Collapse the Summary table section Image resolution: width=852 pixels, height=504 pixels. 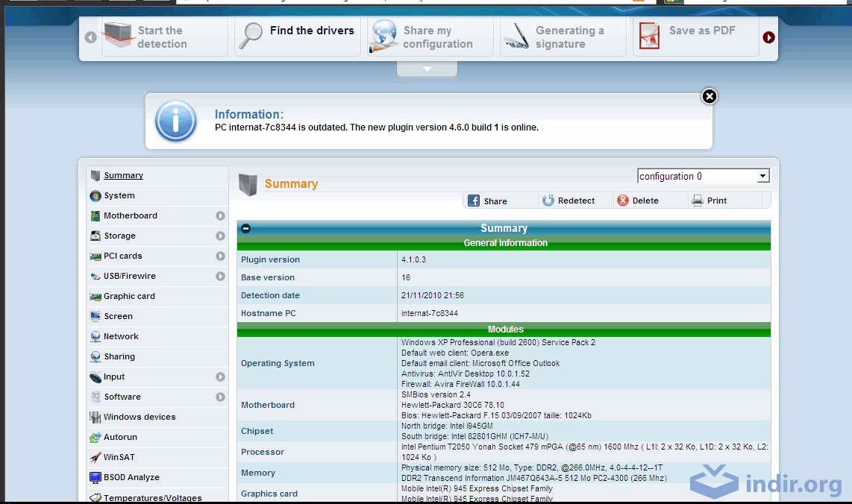245,229
